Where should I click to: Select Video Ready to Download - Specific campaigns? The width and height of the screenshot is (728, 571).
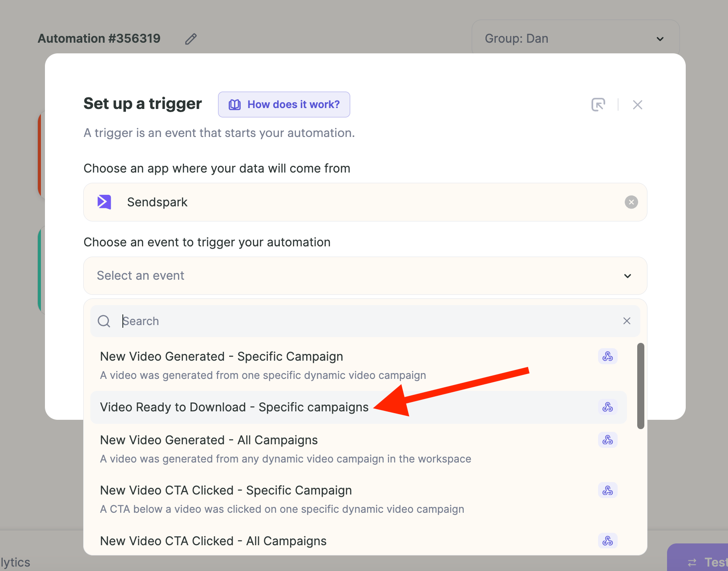tap(358, 407)
